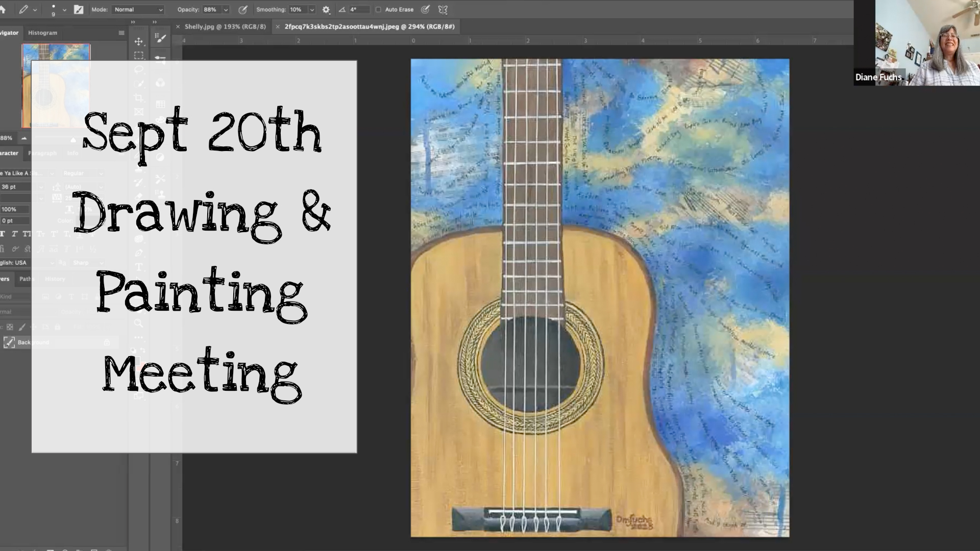Select the Crop tool
Screen dimensions: 980x551
point(138,98)
